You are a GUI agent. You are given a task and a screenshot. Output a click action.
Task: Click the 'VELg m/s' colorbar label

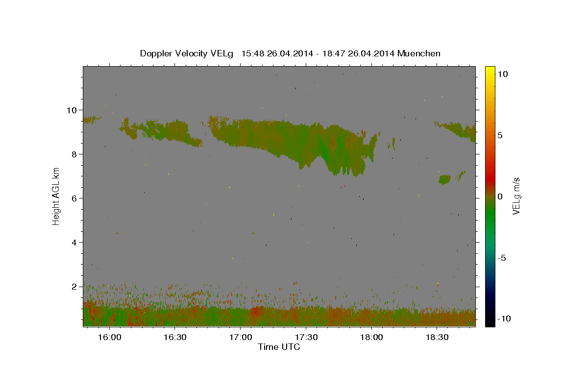(516, 196)
